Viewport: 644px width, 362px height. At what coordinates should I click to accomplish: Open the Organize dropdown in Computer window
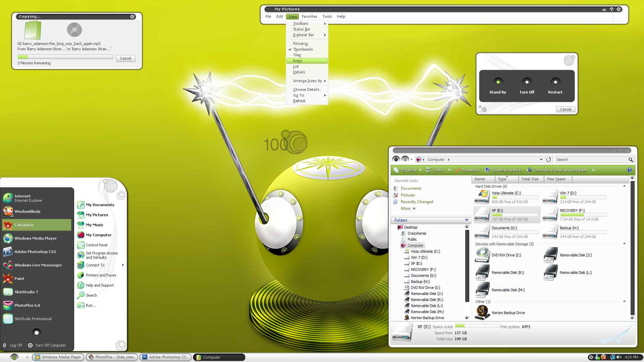[408, 170]
